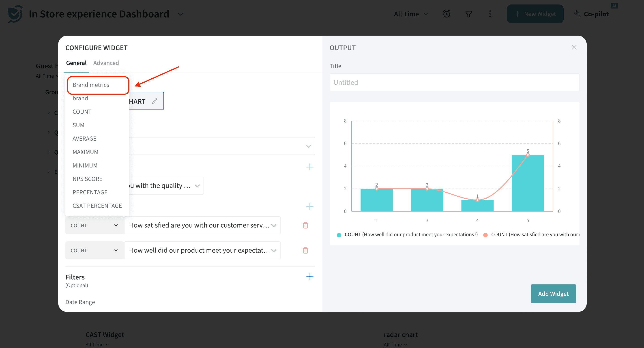Choose Brand metrics option in list

[91, 85]
